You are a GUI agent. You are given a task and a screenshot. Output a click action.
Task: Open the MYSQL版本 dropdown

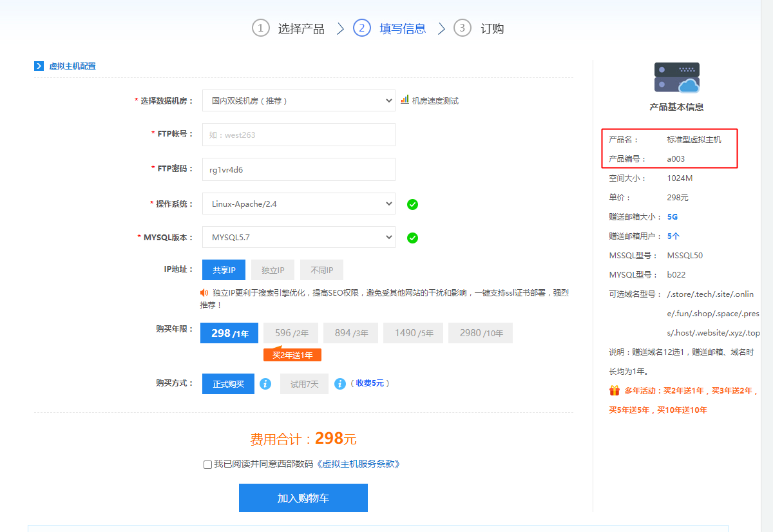[x=298, y=237]
